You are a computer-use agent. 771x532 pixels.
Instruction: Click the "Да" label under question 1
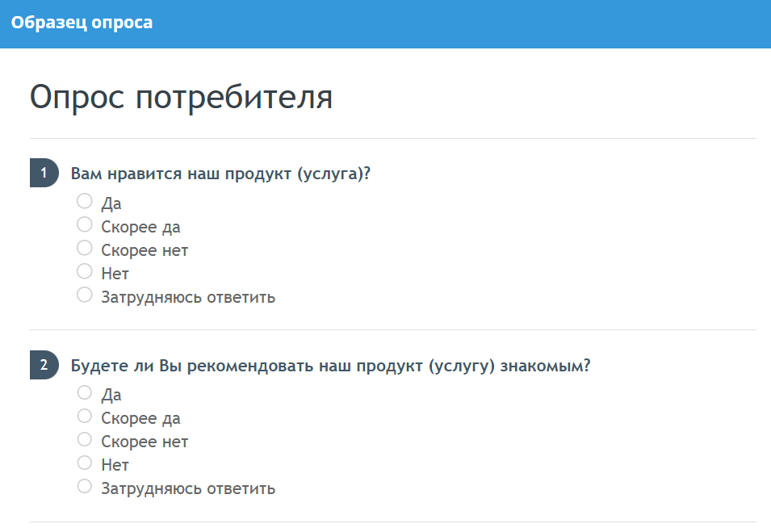111,203
